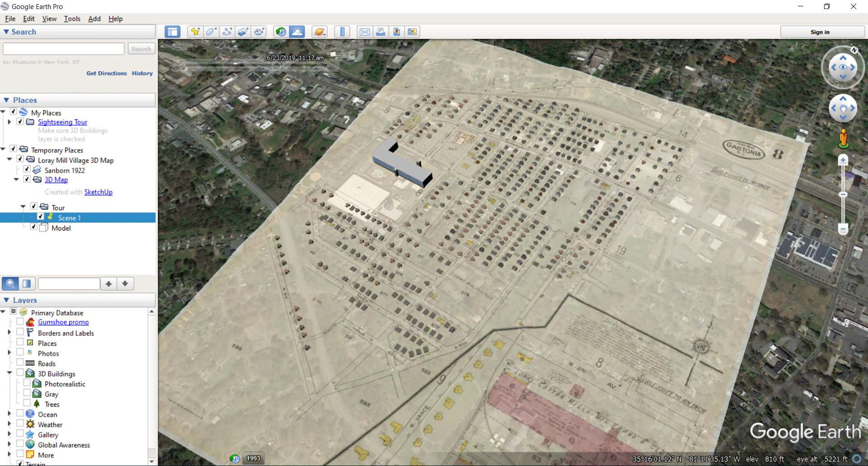Open the Gumshoe promo link
The width and height of the screenshot is (868, 466).
pyautogui.click(x=63, y=322)
